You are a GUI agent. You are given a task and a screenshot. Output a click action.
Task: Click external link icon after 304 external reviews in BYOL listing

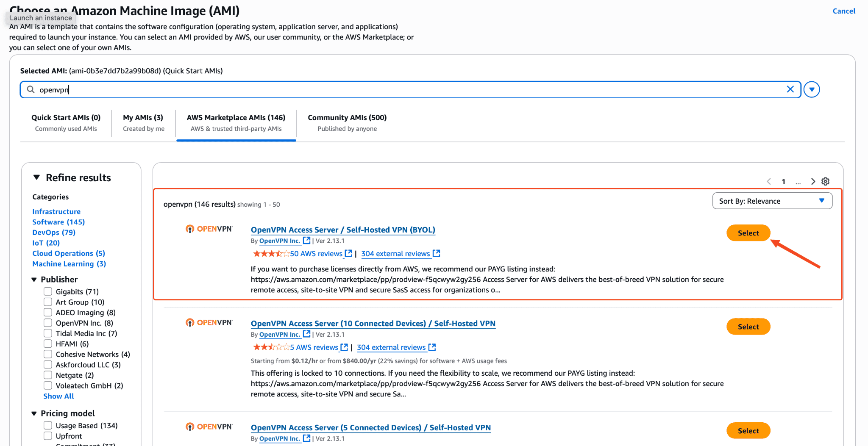[x=436, y=253]
